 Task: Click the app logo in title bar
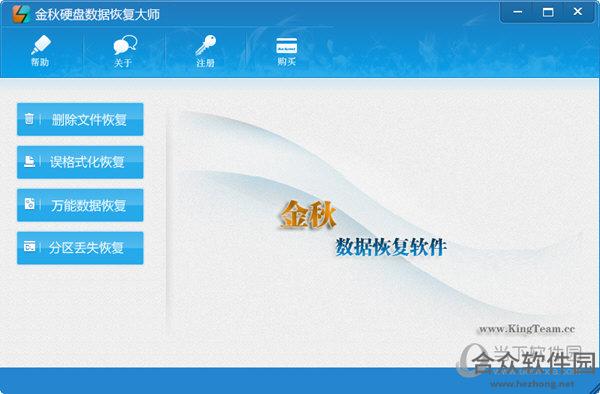click(21, 14)
